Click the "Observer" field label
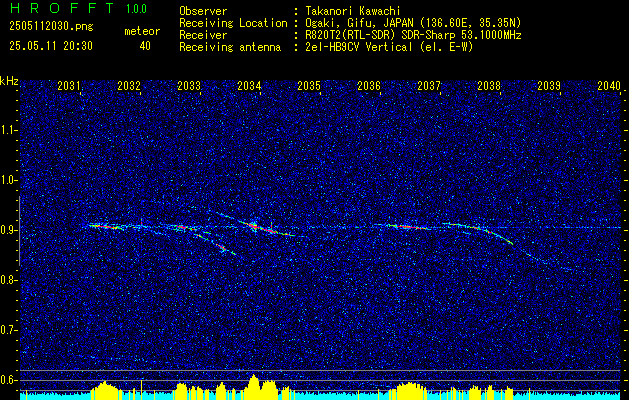Screen dimensions: 629x400 [x=203, y=11]
